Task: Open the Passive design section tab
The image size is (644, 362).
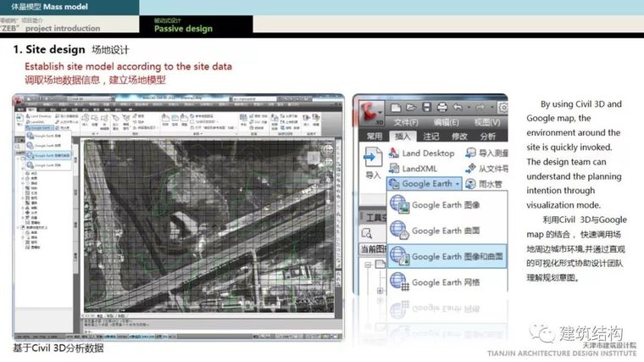Action: click(196, 25)
